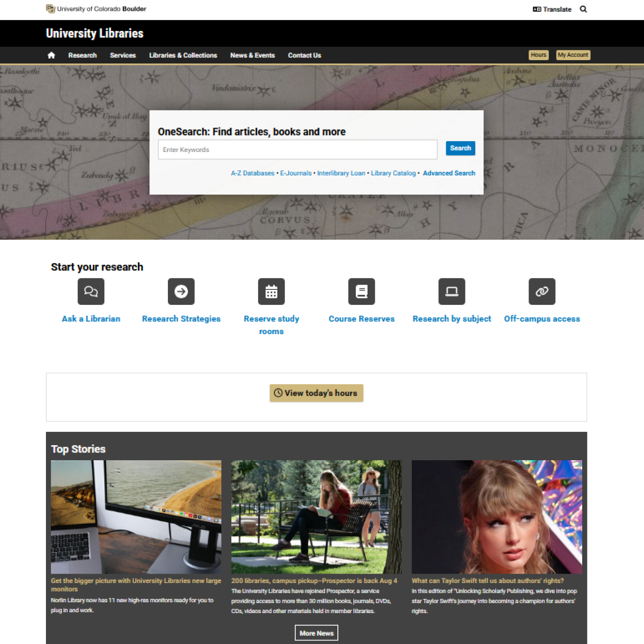Open the More News button
644x644 pixels.
pyautogui.click(x=316, y=632)
